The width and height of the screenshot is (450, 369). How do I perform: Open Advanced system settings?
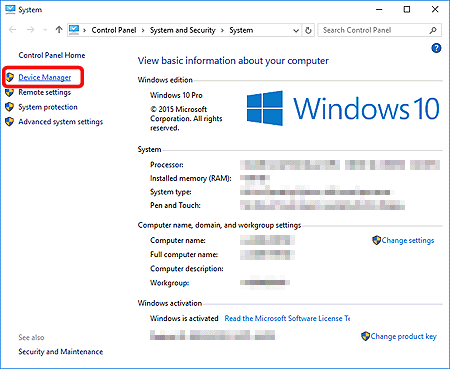coord(61,122)
